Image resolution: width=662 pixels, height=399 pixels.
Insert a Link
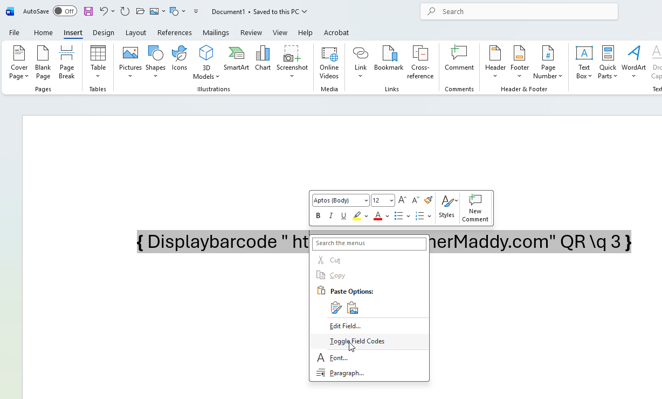360,62
